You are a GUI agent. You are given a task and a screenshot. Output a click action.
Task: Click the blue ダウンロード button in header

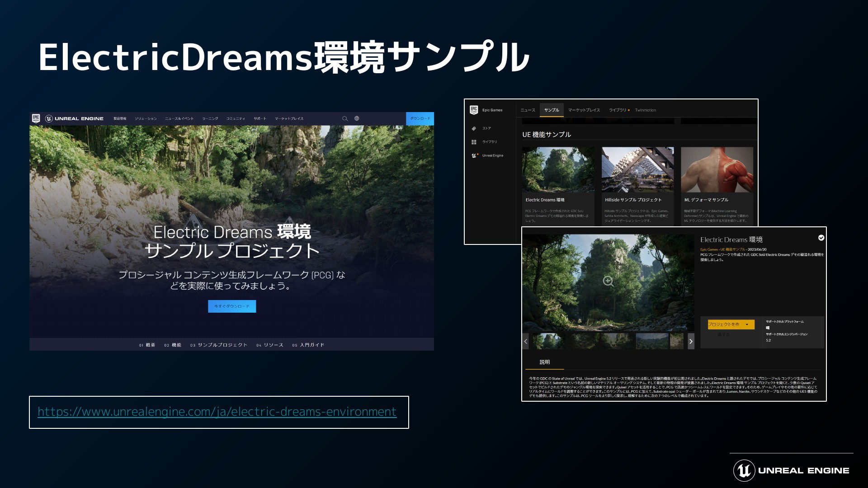[420, 118]
